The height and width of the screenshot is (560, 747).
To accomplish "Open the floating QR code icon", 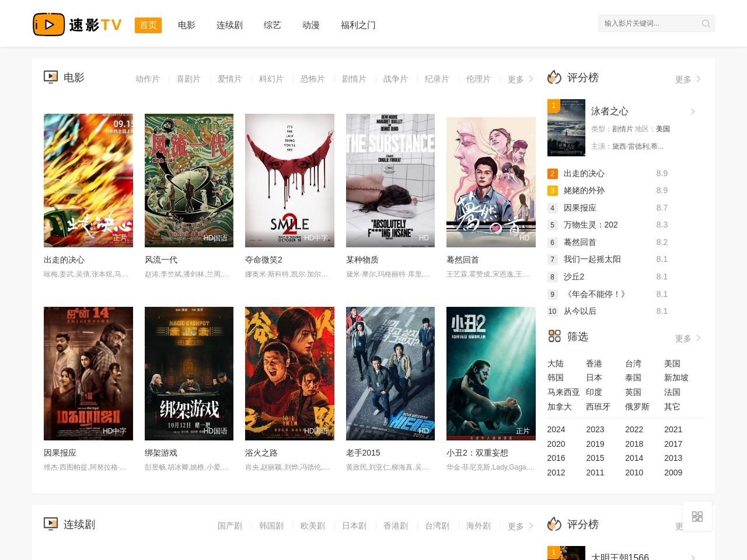I will click(x=697, y=516).
